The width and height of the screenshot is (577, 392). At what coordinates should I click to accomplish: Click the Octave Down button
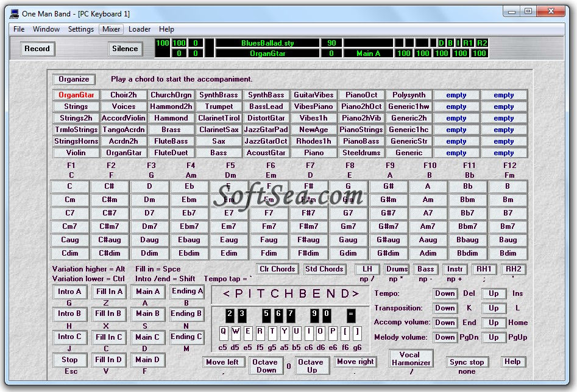(266, 366)
